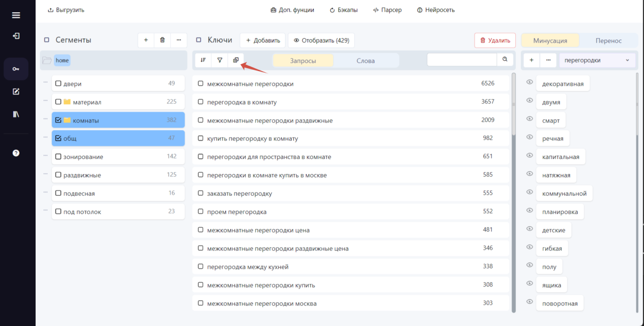Click the материал folder segment

tap(118, 102)
